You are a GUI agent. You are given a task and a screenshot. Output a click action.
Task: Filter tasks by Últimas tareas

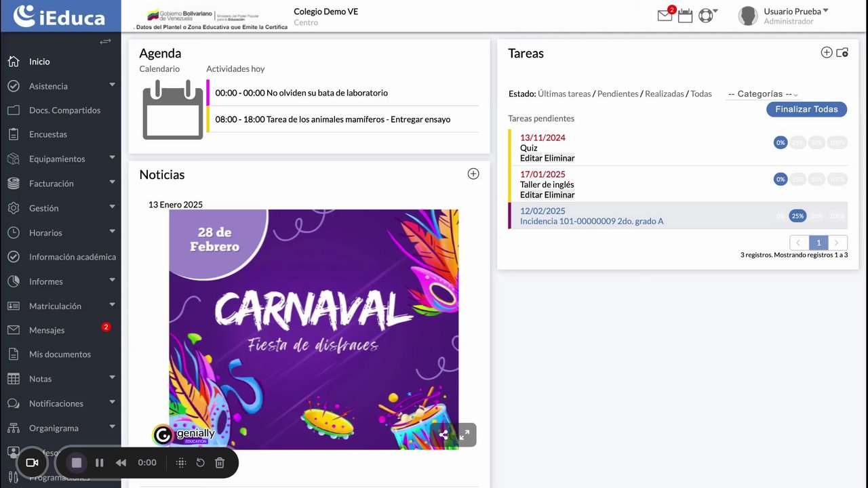point(564,94)
